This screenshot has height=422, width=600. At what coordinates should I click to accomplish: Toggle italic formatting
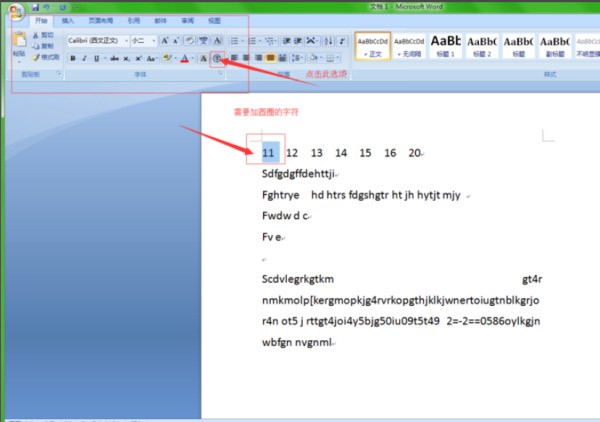click(84, 58)
